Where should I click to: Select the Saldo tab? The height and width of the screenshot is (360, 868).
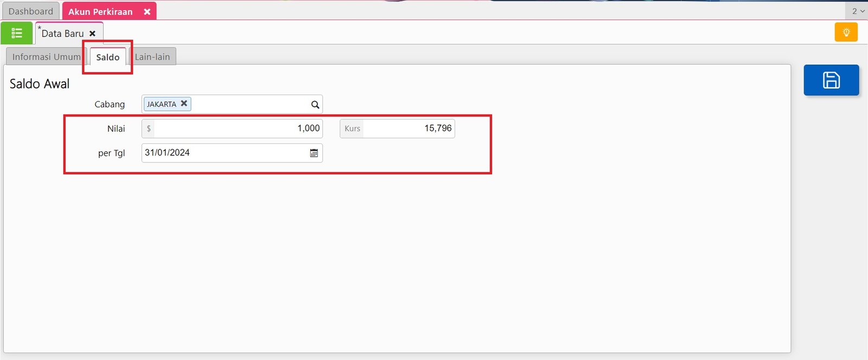(x=107, y=57)
